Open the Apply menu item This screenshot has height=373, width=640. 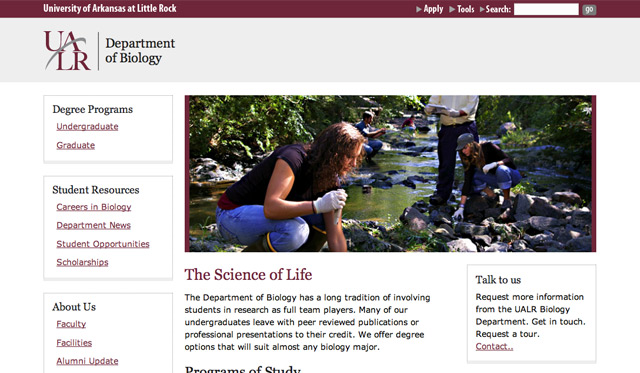point(433,9)
